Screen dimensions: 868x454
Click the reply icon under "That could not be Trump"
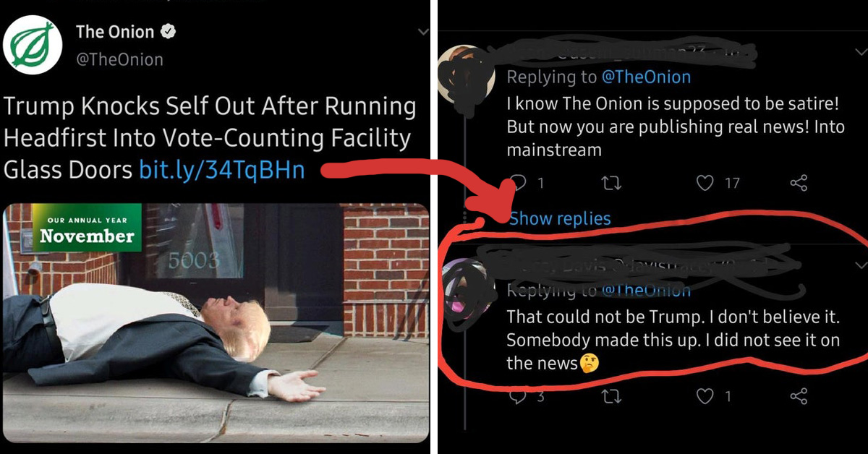(517, 396)
